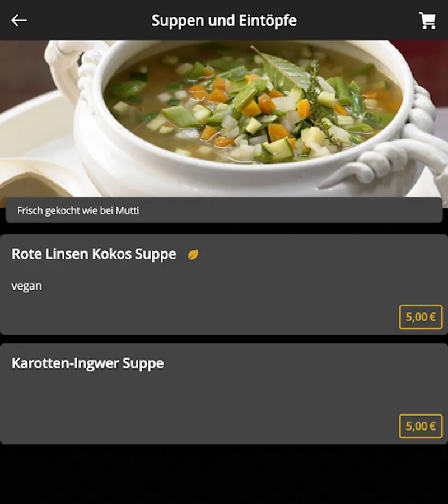Tap the 'vegan' description text

click(26, 286)
